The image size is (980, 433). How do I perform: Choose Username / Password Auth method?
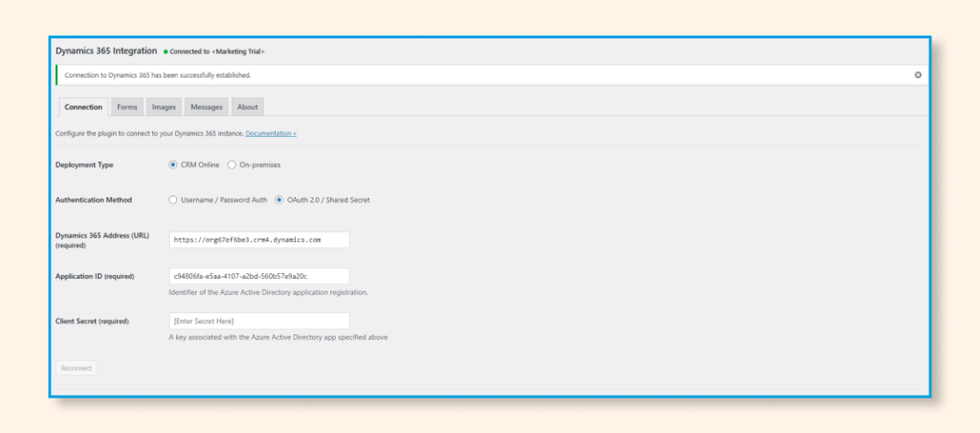click(173, 200)
